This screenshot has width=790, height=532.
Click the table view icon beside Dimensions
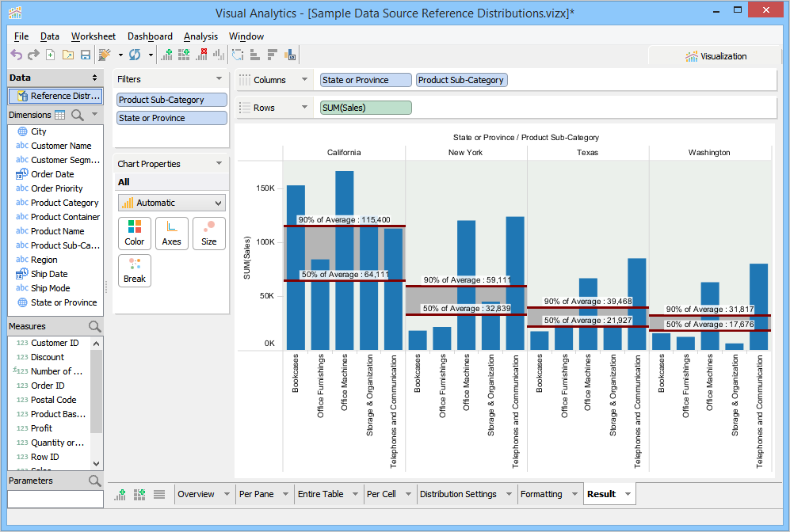point(59,115)
